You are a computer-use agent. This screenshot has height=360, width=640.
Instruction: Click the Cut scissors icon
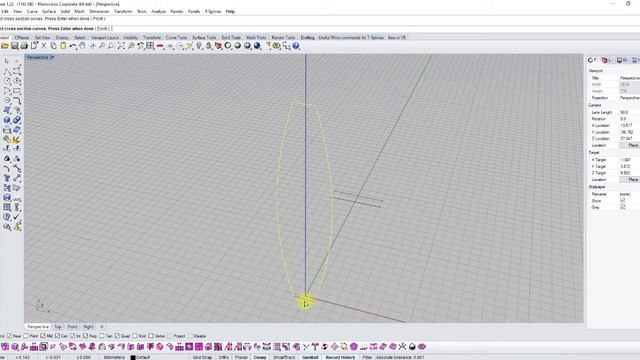coord(44,46)
